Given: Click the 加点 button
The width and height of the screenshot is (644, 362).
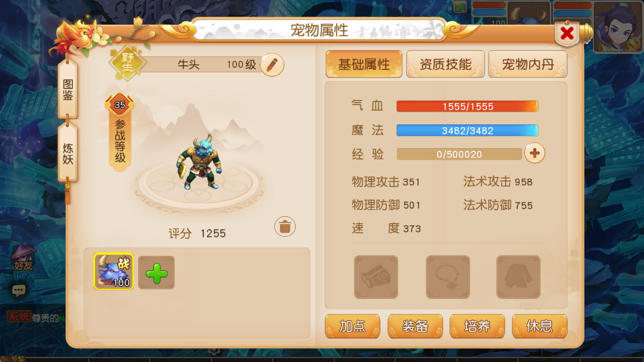Looking at the screenshot, I should [352, 326].
